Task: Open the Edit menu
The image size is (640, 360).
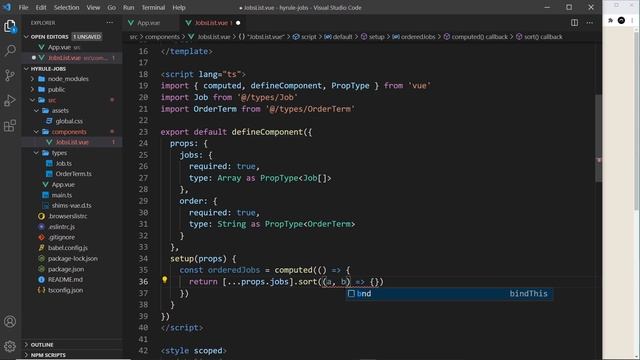Action: [x=41, y=7]
